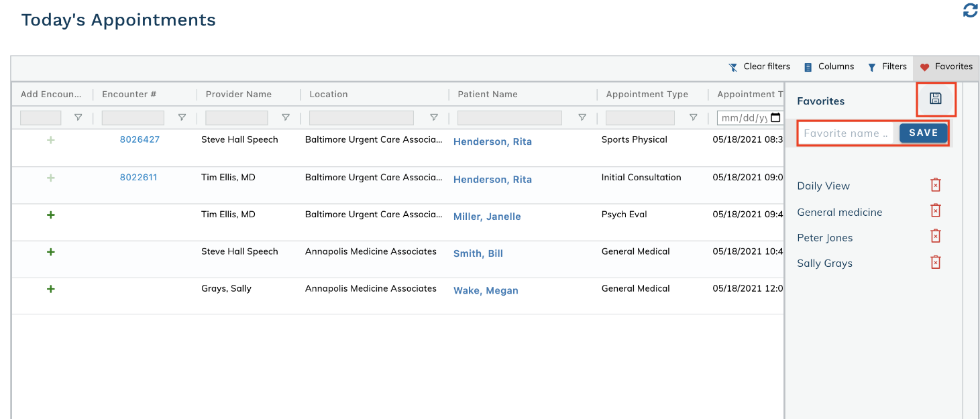980x419 pixels.
Task: Click Tim Ellis, MD in Miller row
Action: (x=228, y=215)
